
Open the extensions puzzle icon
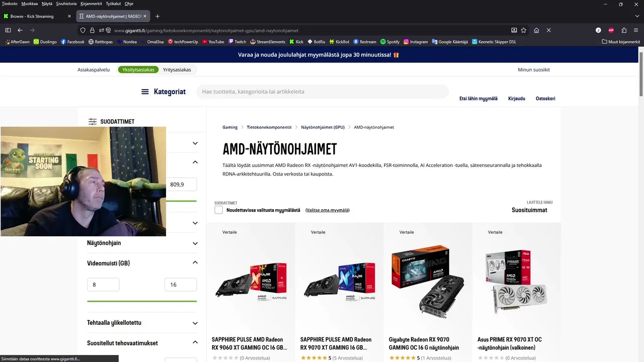[x=624, y=30]
